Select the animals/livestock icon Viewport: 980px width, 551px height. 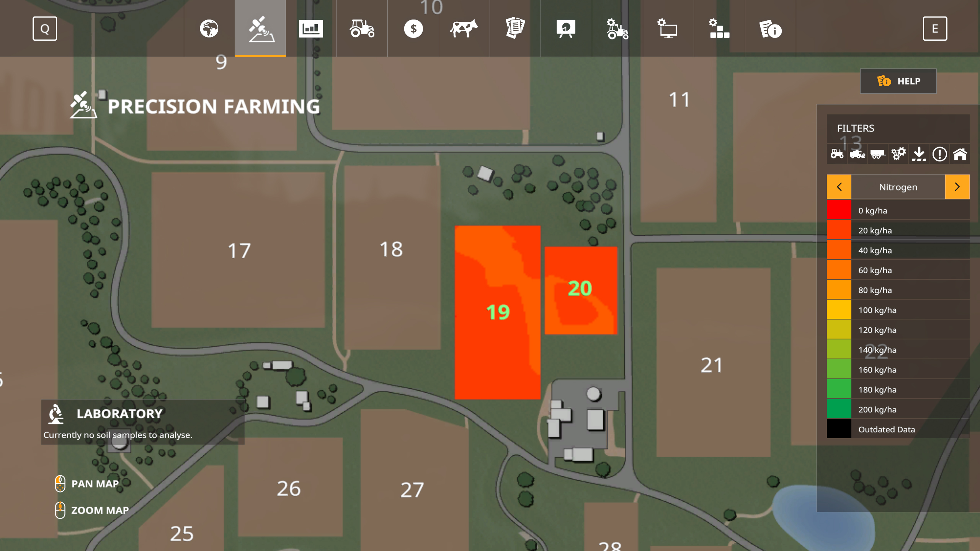click(x=464, y=29)
